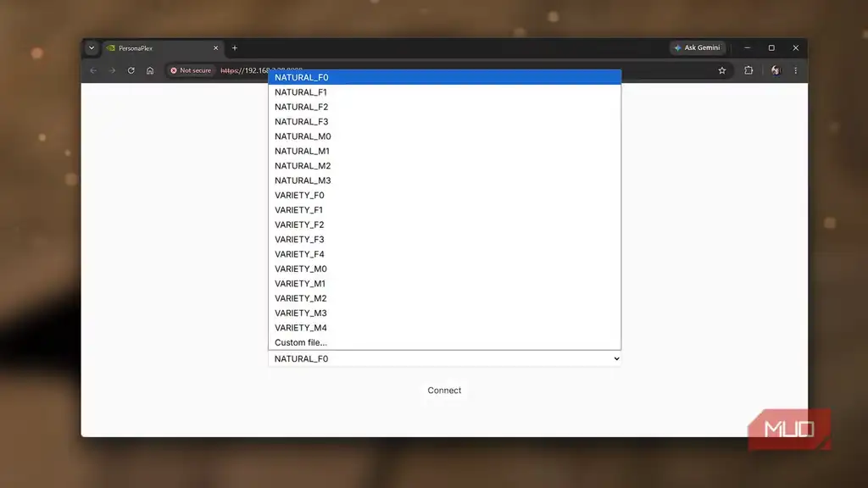Choose NATURAL_M2 from the voice list
Viewport: 868px width, 488px height.
(444, 165)
